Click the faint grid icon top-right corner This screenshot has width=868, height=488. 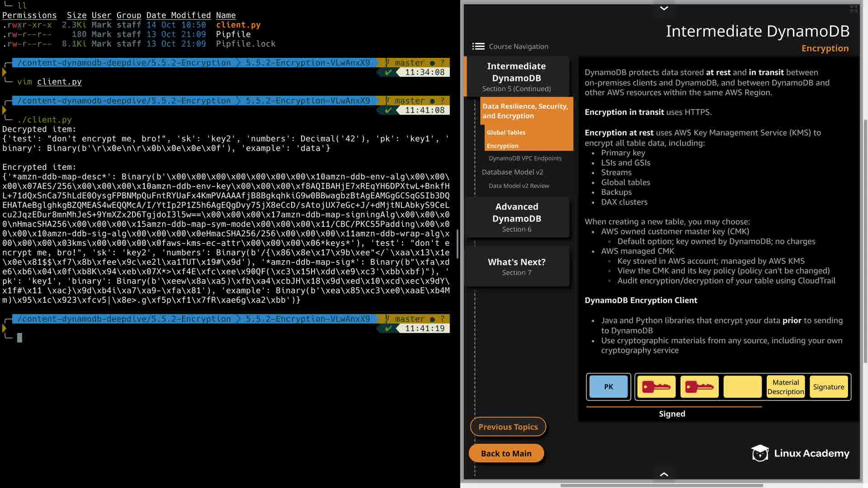tap(854, 9)
